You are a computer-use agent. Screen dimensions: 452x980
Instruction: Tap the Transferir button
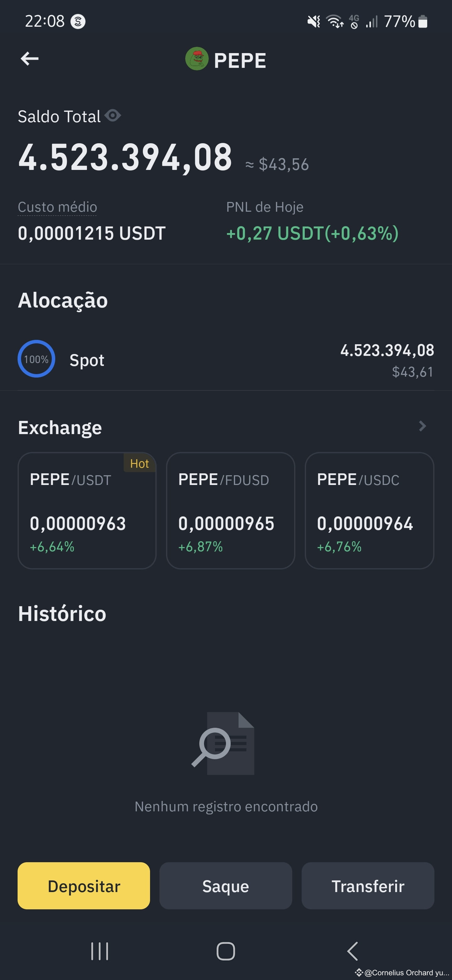[x=368, y=886]
